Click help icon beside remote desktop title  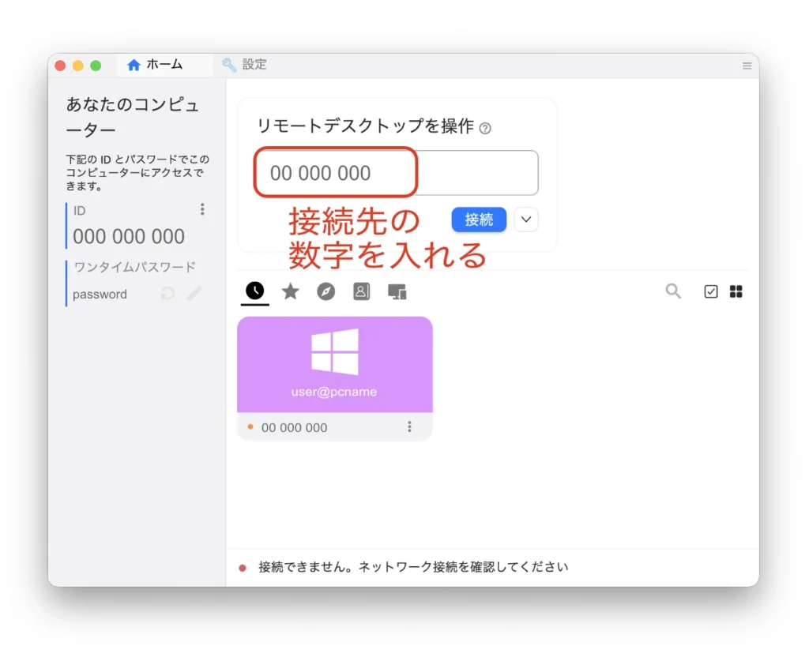click(x=485, y=128)
